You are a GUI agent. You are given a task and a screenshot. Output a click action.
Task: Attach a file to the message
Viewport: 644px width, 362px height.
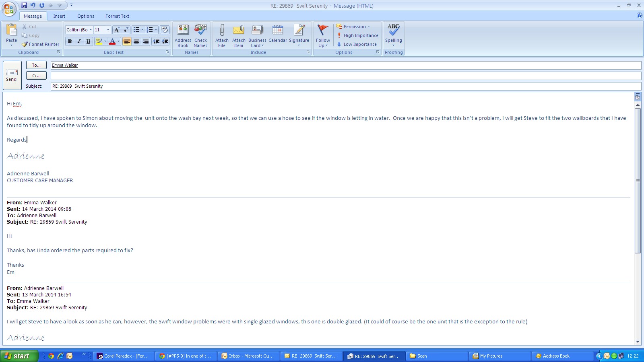click(x=222, y=36)
